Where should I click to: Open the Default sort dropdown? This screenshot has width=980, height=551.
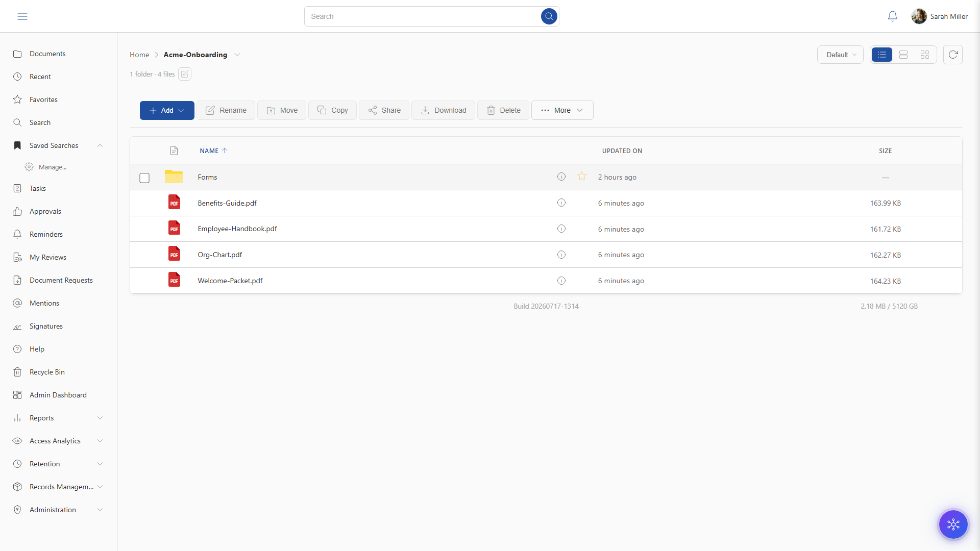tap(840, 55)
